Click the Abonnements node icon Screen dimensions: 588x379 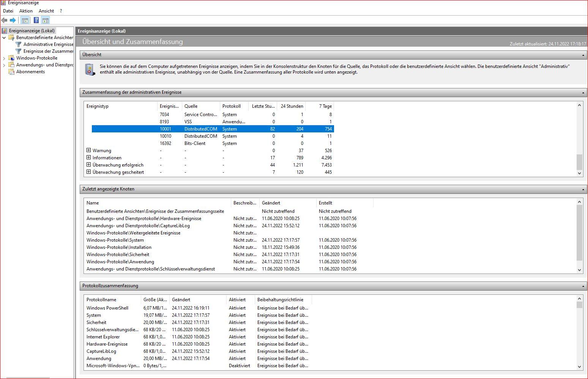(x=11, y=72)
